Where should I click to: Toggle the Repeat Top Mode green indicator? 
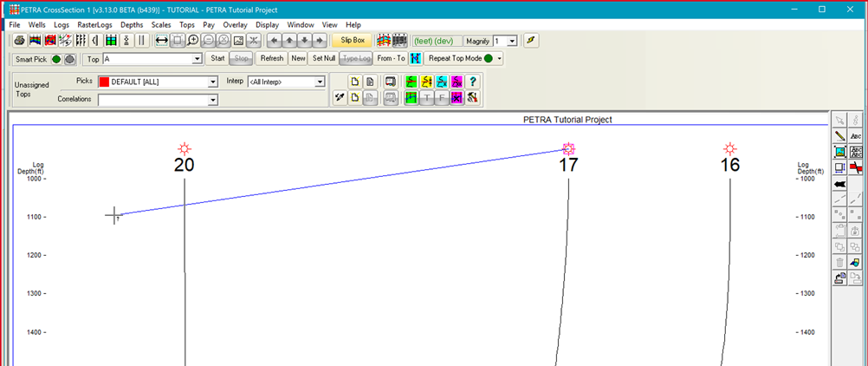tap(488, 58)
